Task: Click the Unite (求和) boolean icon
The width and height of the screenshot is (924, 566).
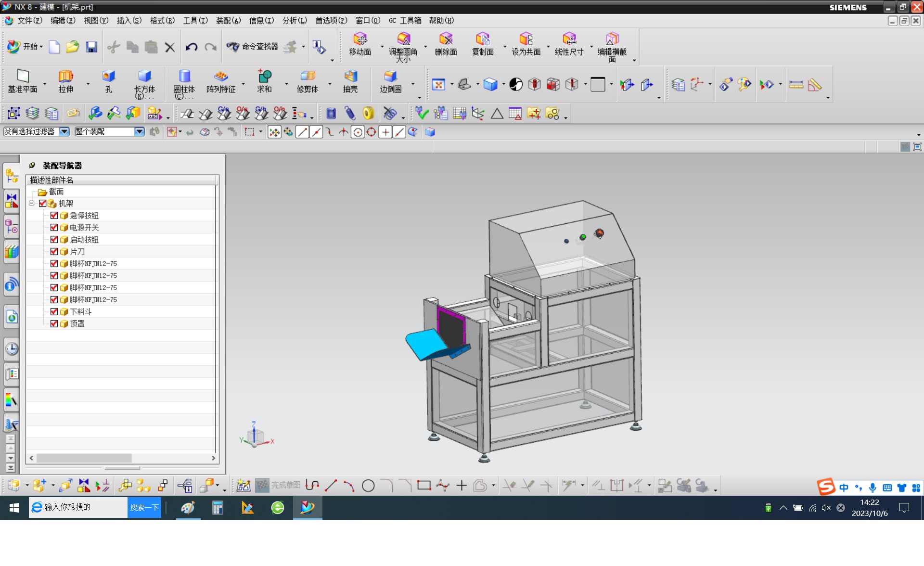Action: click(264, 77)
